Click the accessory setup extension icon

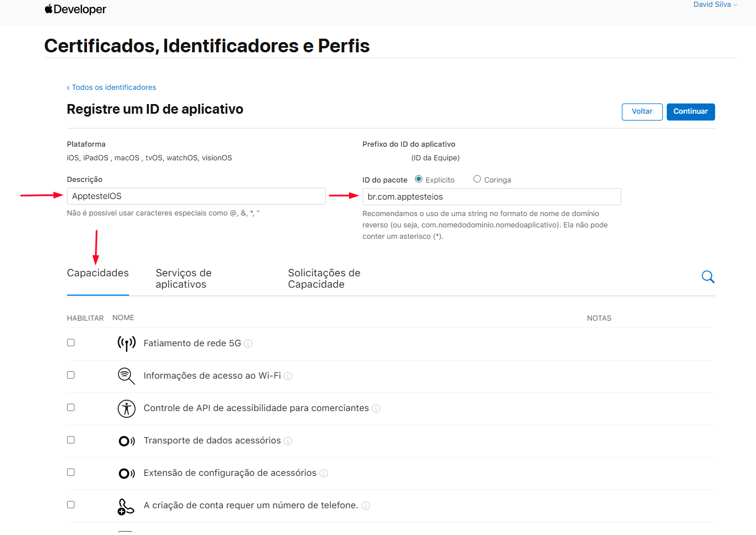[126, 474]
